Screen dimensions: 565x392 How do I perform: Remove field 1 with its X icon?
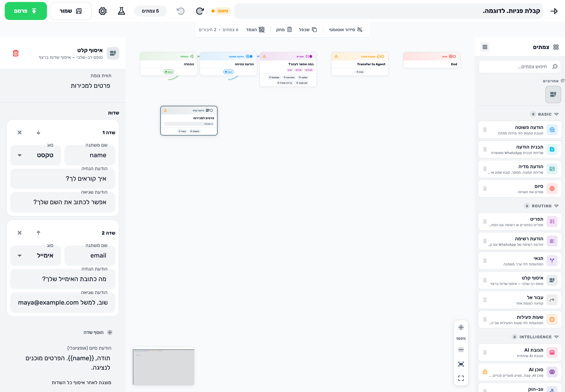pos(20,132)
